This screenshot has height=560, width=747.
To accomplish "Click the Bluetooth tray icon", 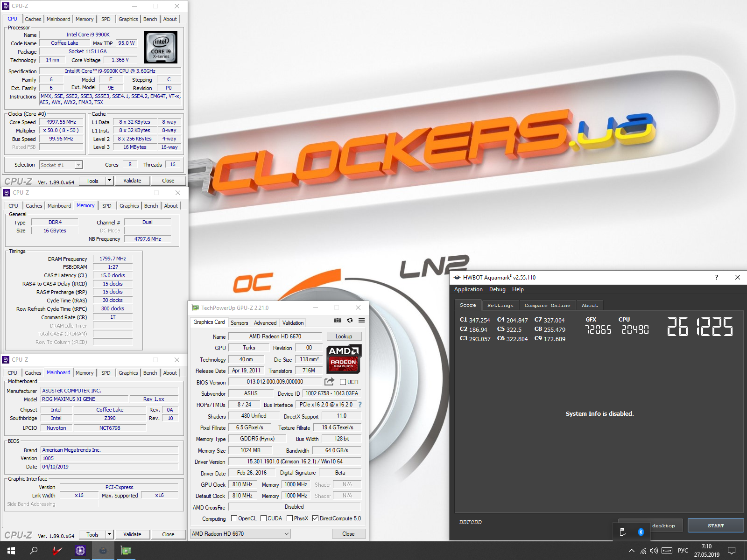I will (641, 532).
